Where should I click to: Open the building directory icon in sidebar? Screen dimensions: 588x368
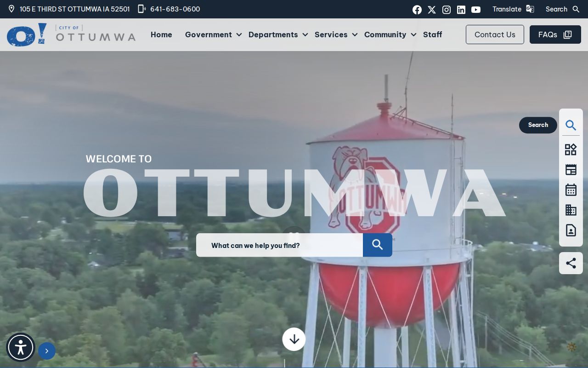point(571,210)
